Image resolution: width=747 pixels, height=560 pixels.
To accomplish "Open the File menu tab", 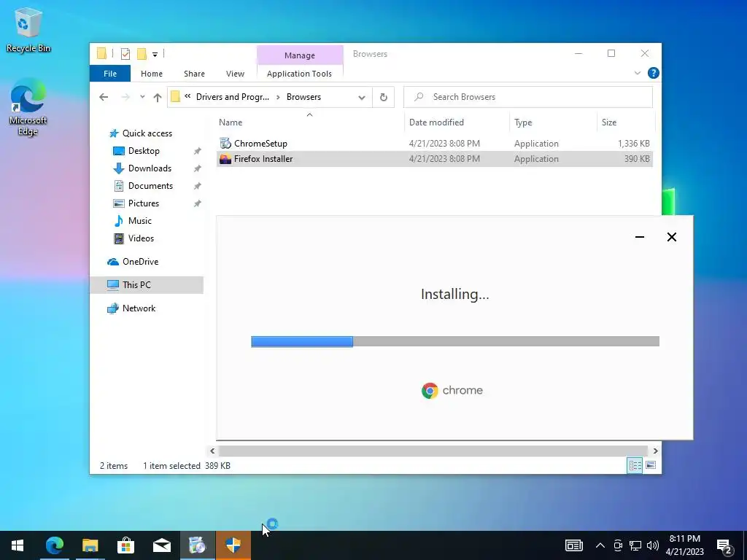I will [110, 74].
